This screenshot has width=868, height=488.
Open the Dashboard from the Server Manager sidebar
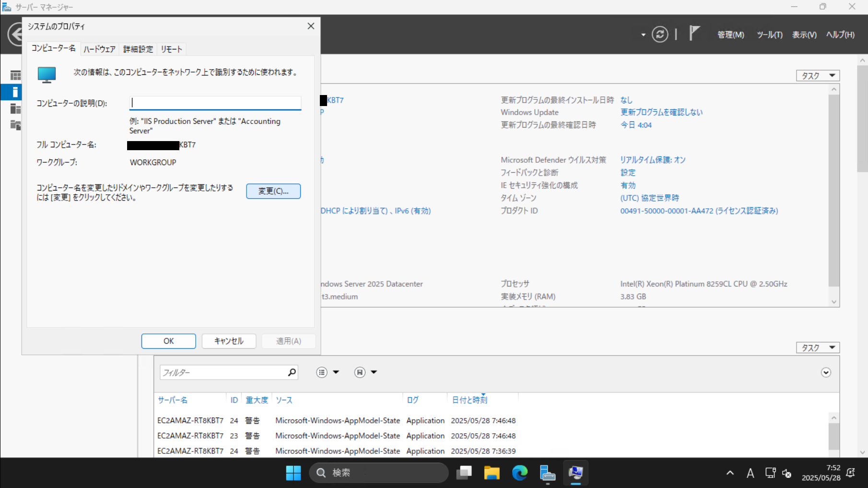point(15,75)
